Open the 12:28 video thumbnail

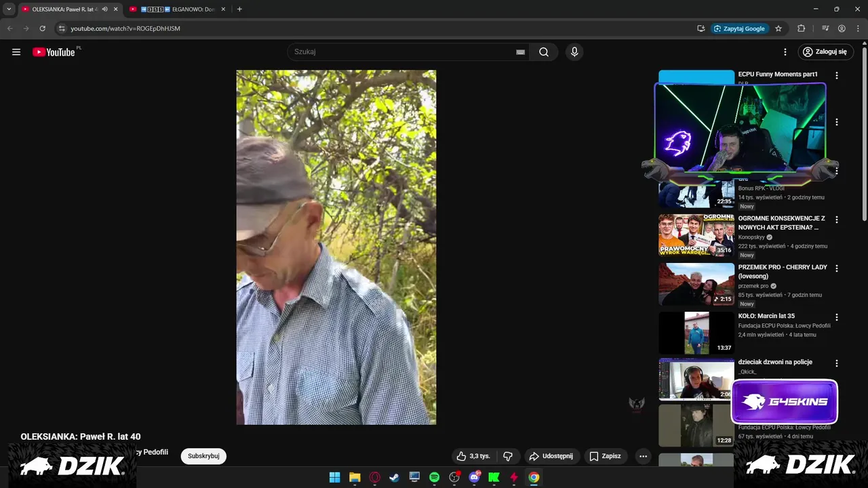click(695, 425)
